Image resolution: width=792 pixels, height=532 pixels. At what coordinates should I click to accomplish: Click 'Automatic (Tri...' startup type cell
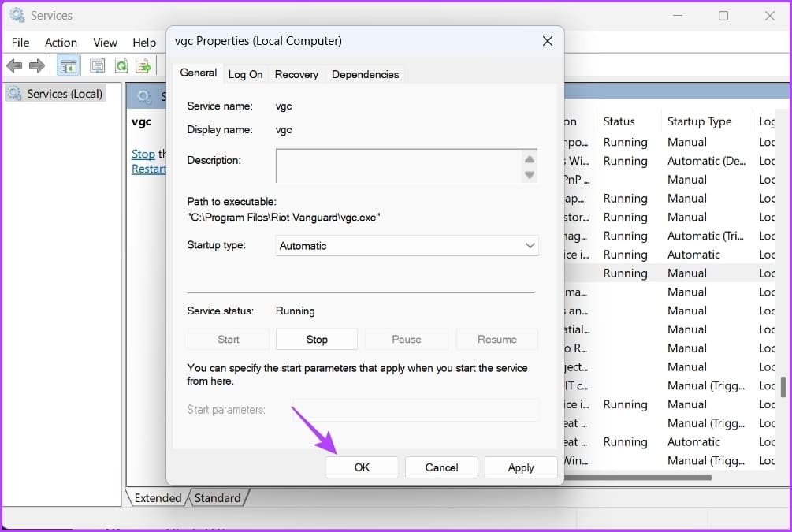click(x=705, y=236)
